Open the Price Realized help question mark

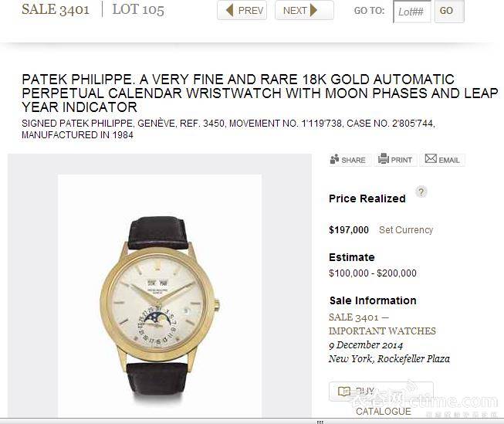421,192
